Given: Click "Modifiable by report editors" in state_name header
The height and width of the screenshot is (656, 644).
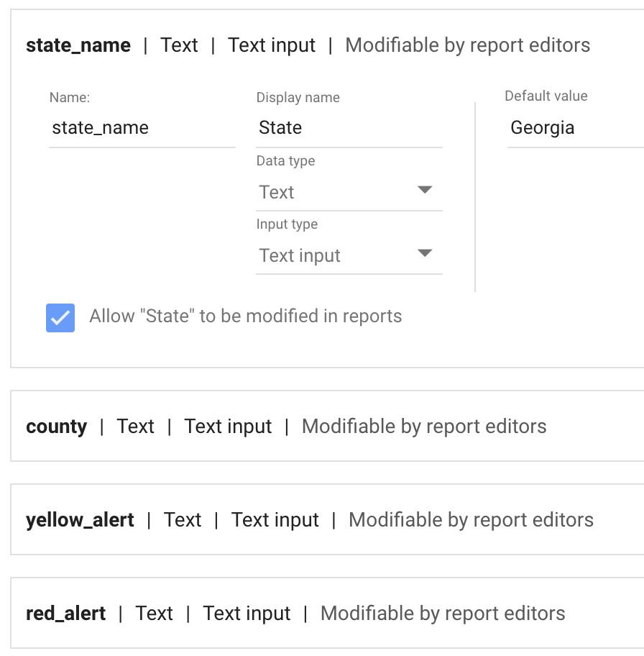Looking at the screenshot, I should [467, 45].
